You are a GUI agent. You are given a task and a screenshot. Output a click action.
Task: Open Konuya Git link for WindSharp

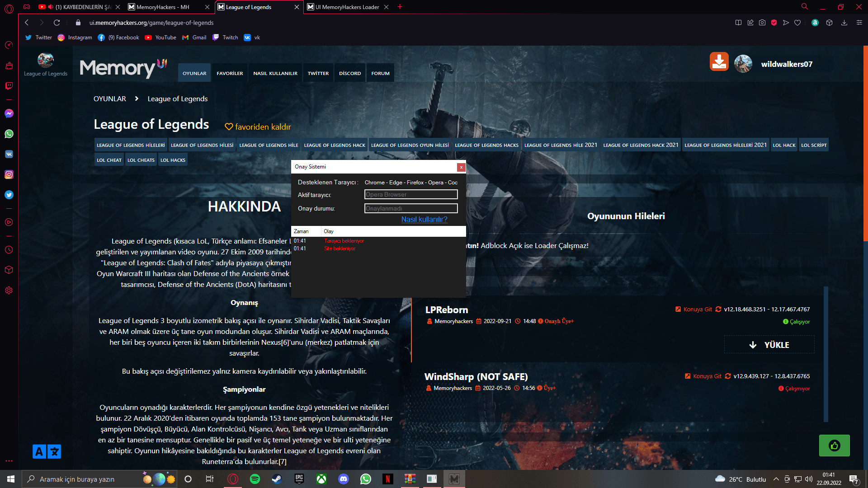(703, 376)
